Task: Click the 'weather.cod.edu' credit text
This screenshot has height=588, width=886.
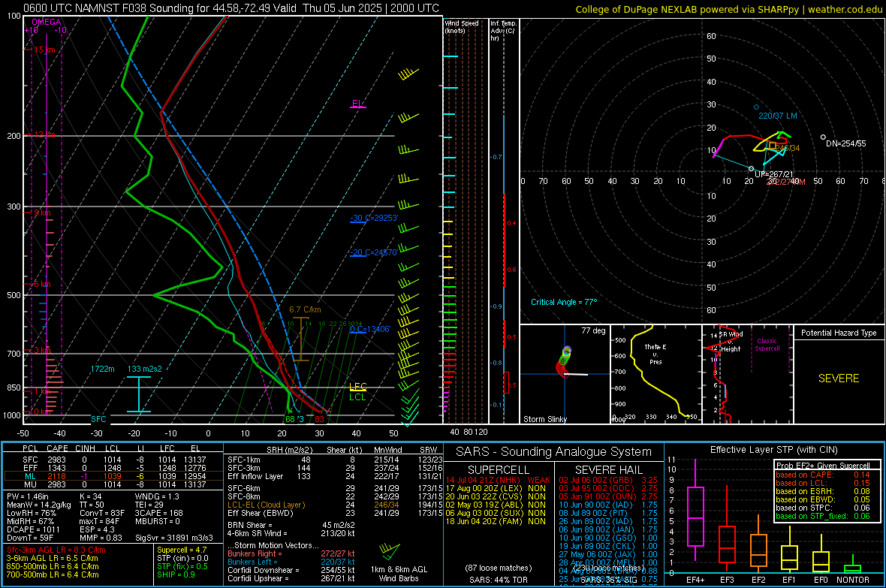Action: click(845, 10)
